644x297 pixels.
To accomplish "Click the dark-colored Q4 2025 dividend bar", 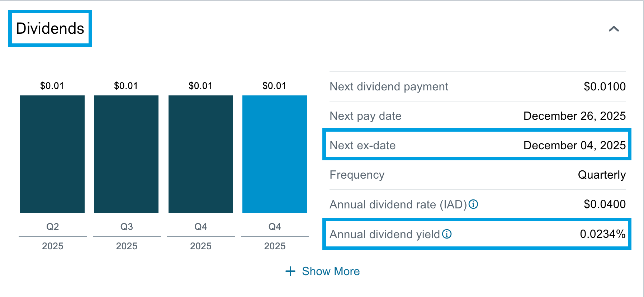I will (x=201, y=154).
